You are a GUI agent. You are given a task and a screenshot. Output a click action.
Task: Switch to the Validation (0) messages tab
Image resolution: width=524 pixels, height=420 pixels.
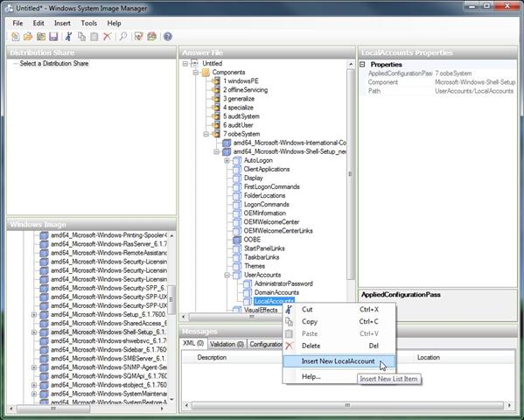227,344
